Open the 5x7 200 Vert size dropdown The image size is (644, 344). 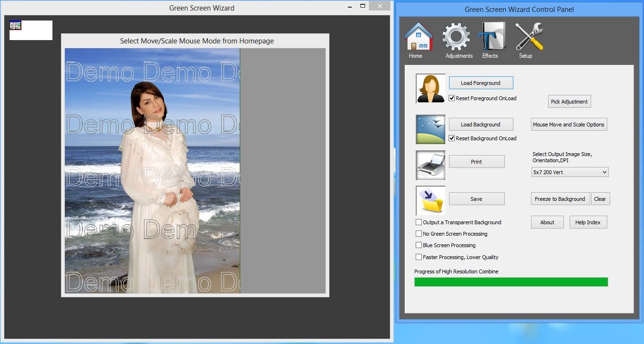[570, 172]
